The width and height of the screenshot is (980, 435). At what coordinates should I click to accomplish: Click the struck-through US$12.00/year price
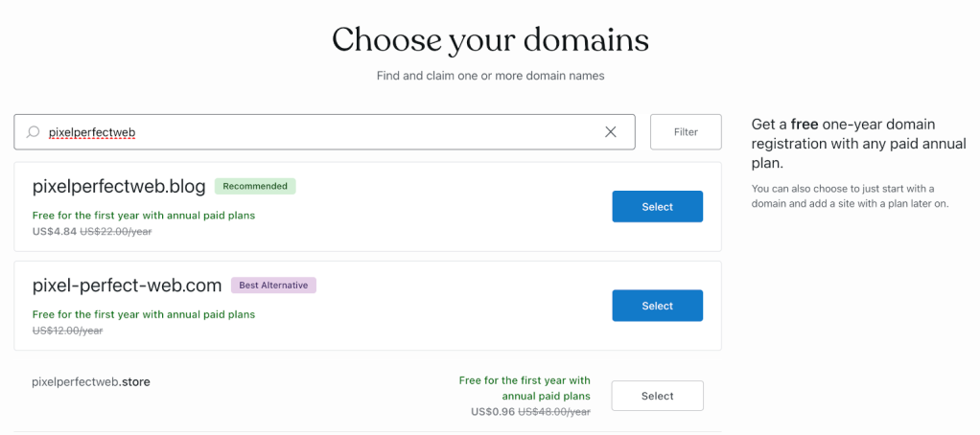tap(67, 331)
